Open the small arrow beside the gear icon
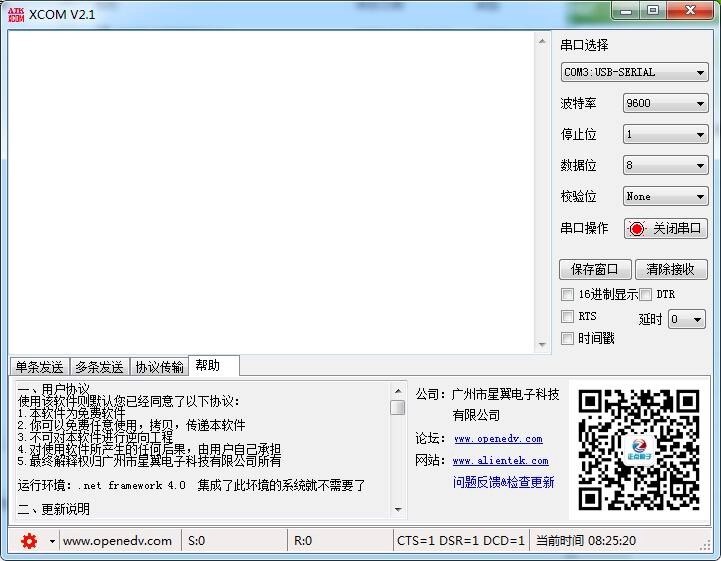The width and height of the screenshot is (721, 561). click(x=52, y=541)
